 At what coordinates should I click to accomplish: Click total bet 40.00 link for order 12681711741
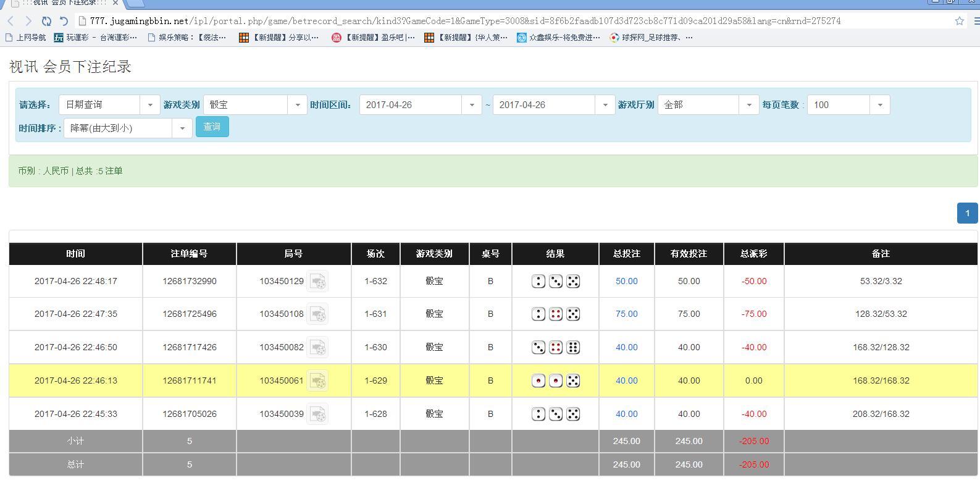coord(627,381)
